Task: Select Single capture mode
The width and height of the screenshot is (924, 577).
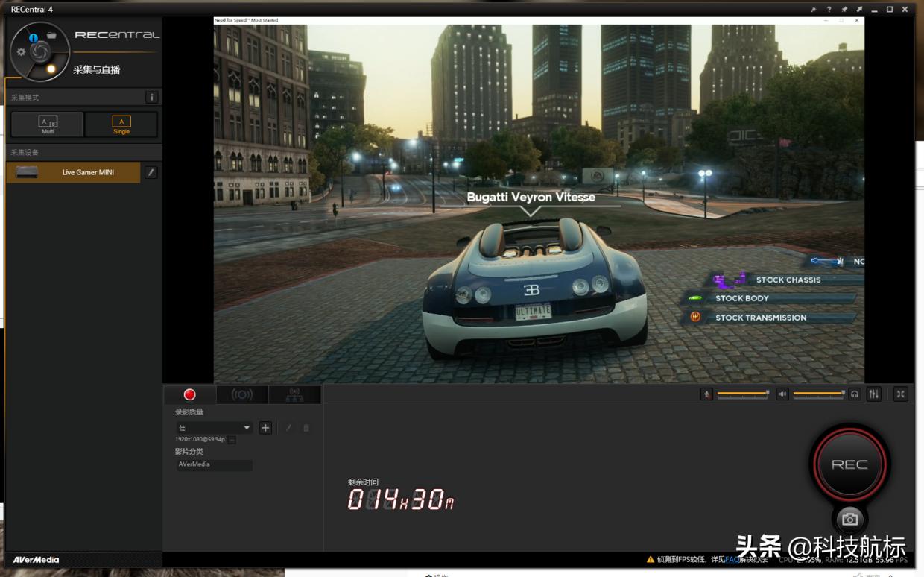Action: 121,124
